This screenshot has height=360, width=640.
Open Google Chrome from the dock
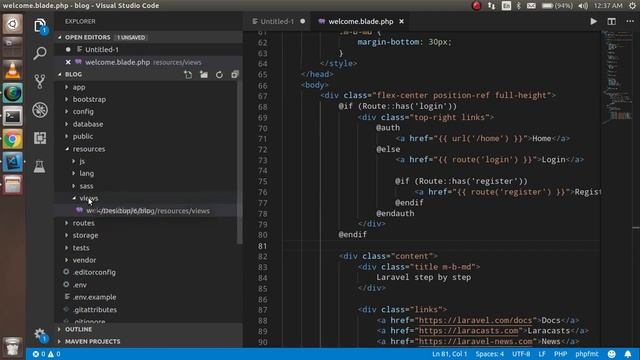pos(13,140)
